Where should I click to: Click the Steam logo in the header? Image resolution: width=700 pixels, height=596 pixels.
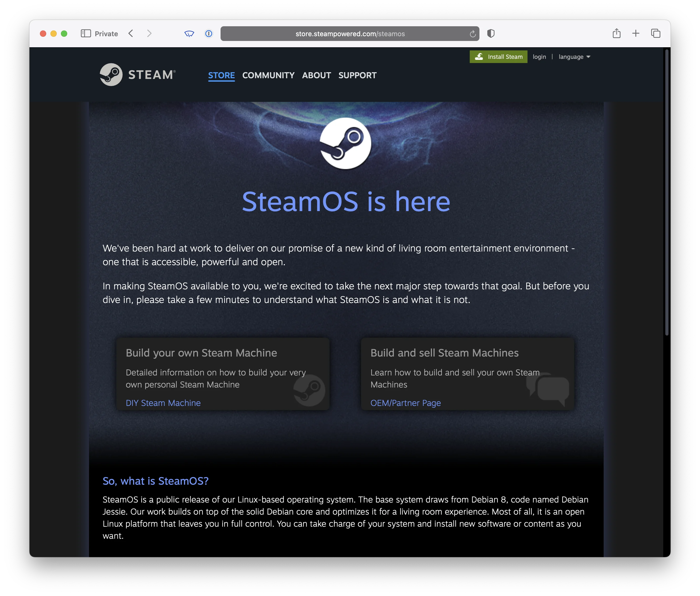pyautogui.click(x=111, y=75)
